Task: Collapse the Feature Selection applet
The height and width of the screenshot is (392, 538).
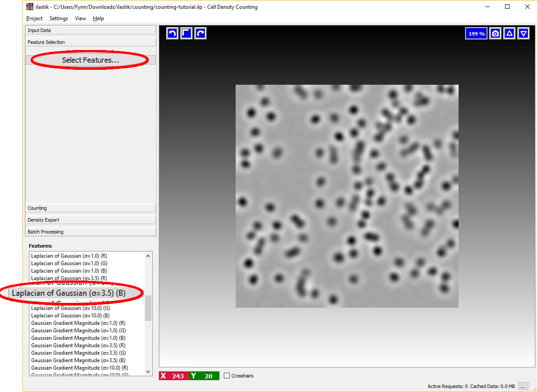Action: click(91, 42)
